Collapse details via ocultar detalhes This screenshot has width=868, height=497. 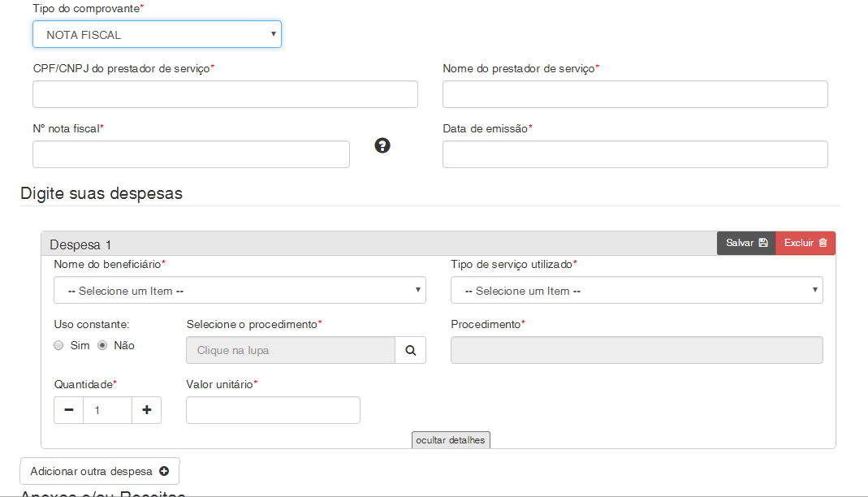pyautogui.click(x=451, y=440)
